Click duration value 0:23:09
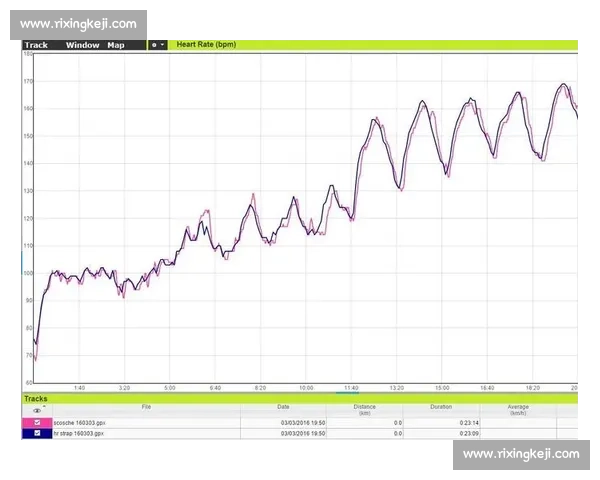Image resolution: width=600 pixels, height=480 pixels. [x=469, y=433]
